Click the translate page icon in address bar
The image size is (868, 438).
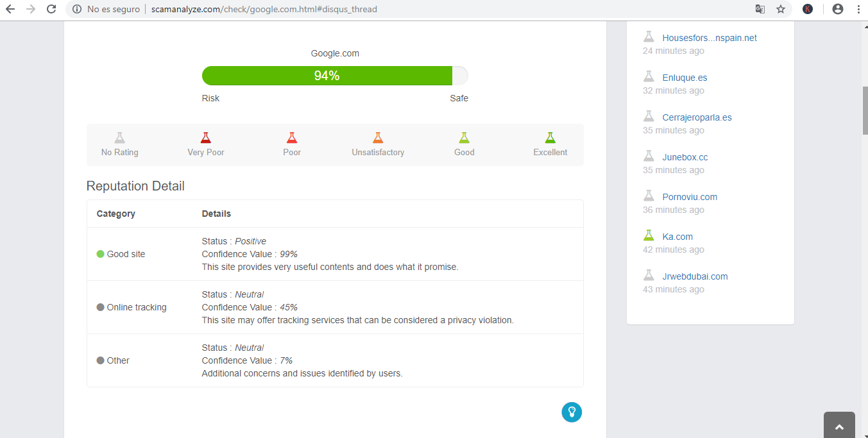coord(760,9)
